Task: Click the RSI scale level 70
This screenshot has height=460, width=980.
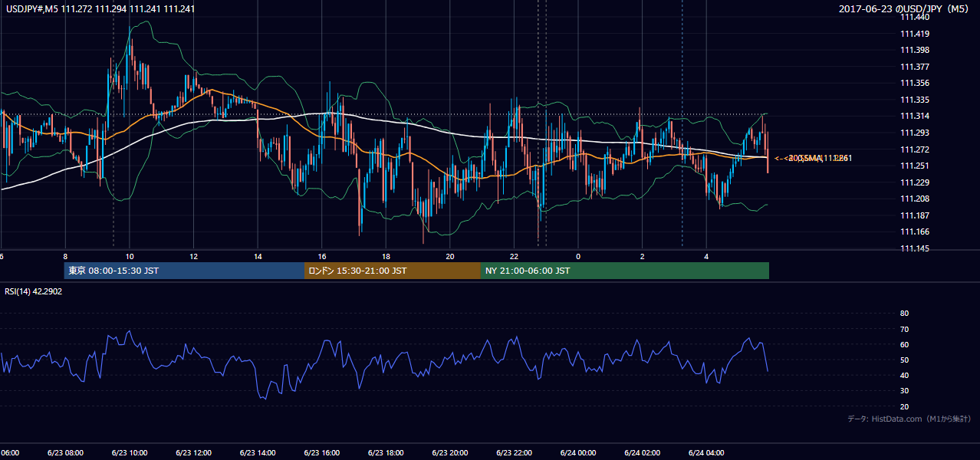Action: [x=904, y=329]
